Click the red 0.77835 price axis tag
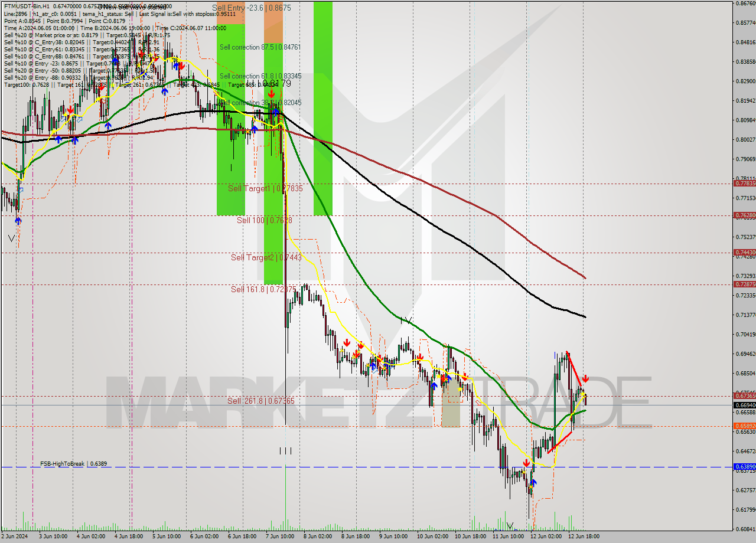Image resolution: width=756 pixels, height=543 pixels. (x=744, y=183)
